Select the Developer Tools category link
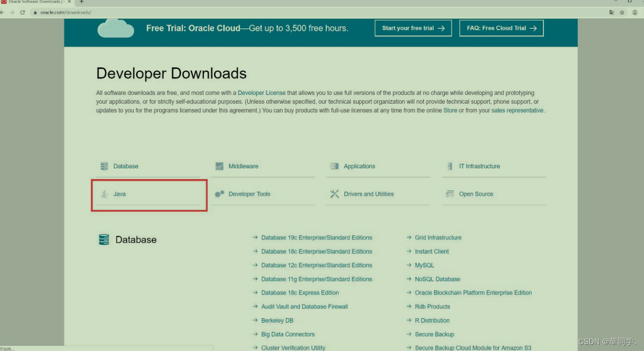Screen dimensions: 644x351 (x=249, y=194)
